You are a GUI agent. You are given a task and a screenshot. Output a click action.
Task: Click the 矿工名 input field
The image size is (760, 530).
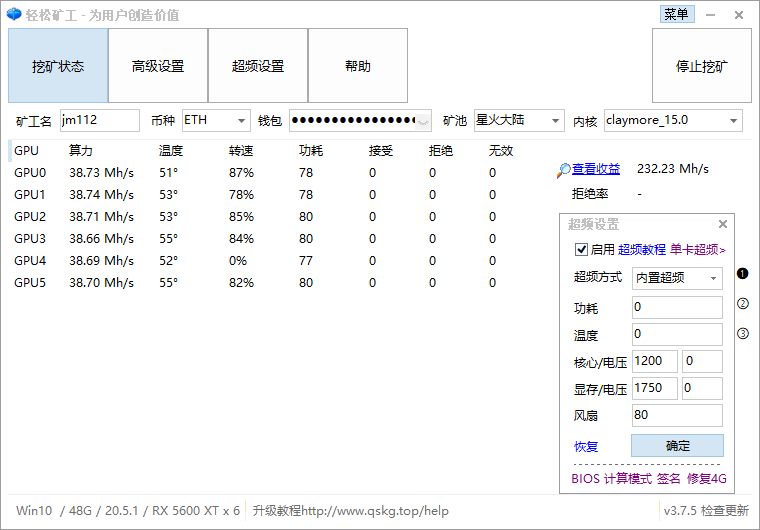(99, 121)
